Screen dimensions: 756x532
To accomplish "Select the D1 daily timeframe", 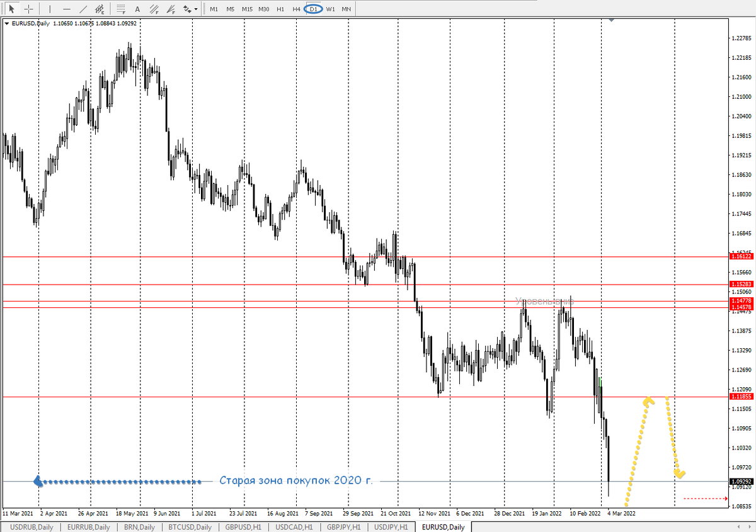I will 313,9.
